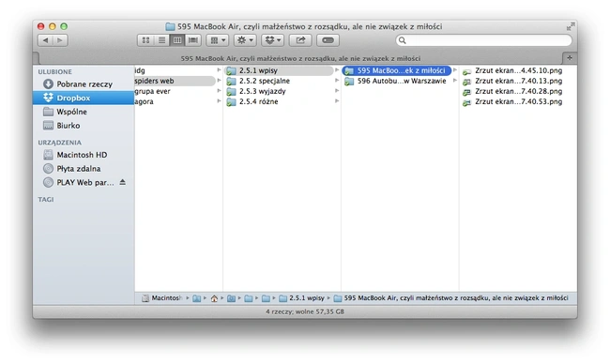
Task: Click the 2.5.3 wyjazdy folder icon
Action: click(231, 91)
